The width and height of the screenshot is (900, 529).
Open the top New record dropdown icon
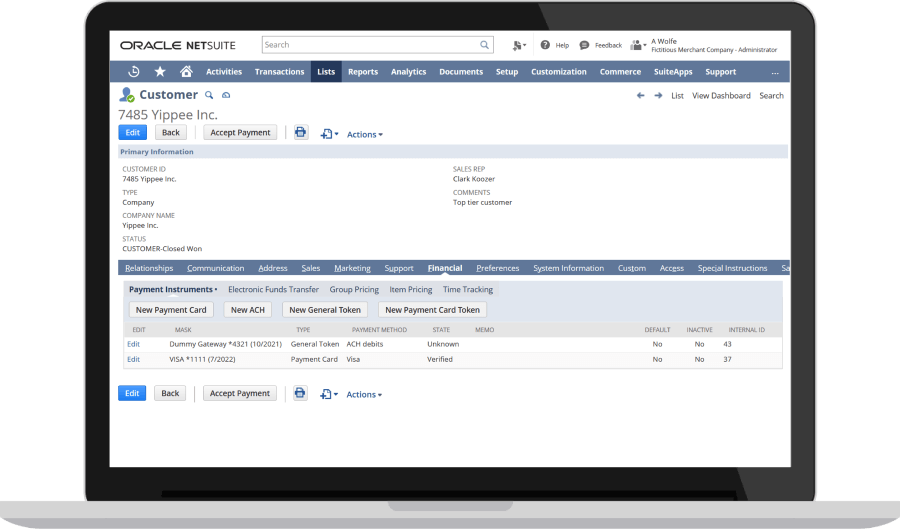[x=329, y=134]
